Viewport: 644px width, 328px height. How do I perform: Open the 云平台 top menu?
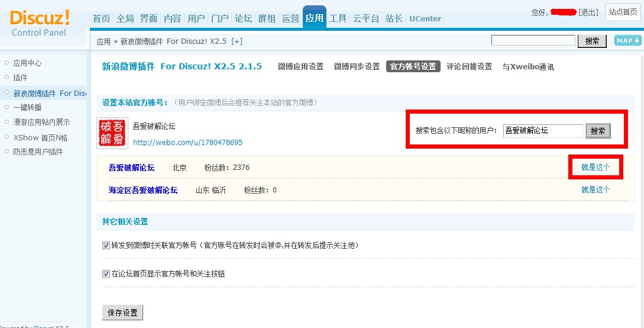tap(366, 18)
